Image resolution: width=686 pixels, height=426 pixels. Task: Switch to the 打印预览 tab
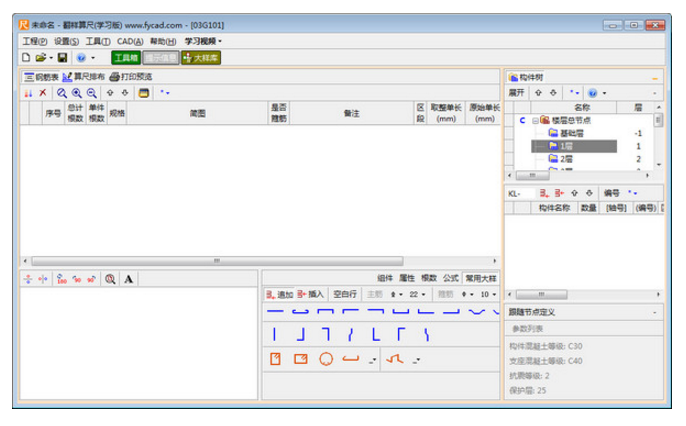click(131, 77)
